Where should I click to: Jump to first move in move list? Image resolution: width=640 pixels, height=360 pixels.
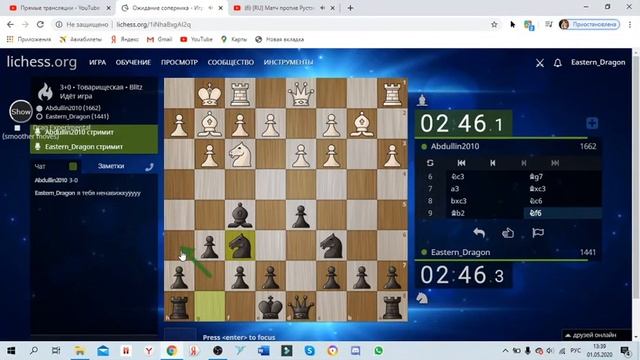click(x=461, y=163)
